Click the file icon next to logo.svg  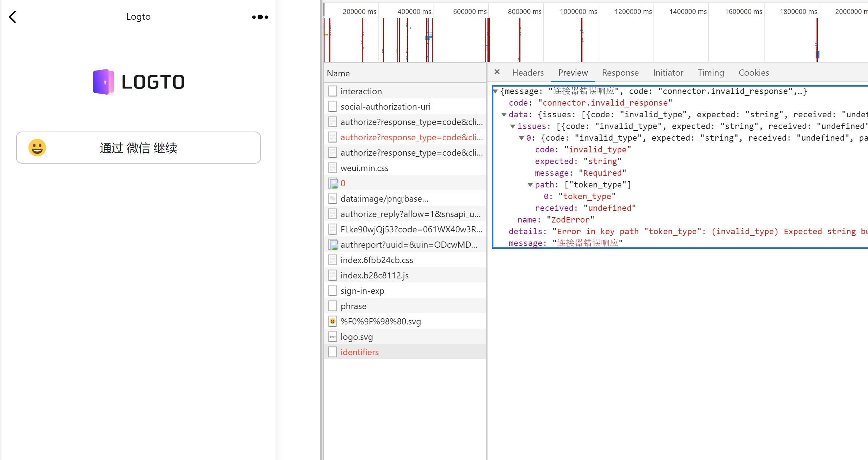pyautogui.click(x=333, y=336)
